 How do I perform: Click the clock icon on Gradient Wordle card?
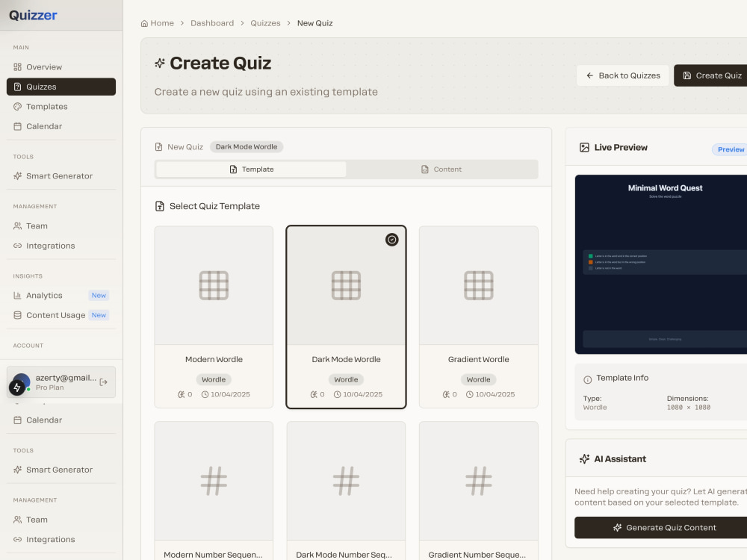(x=470, y=394)
